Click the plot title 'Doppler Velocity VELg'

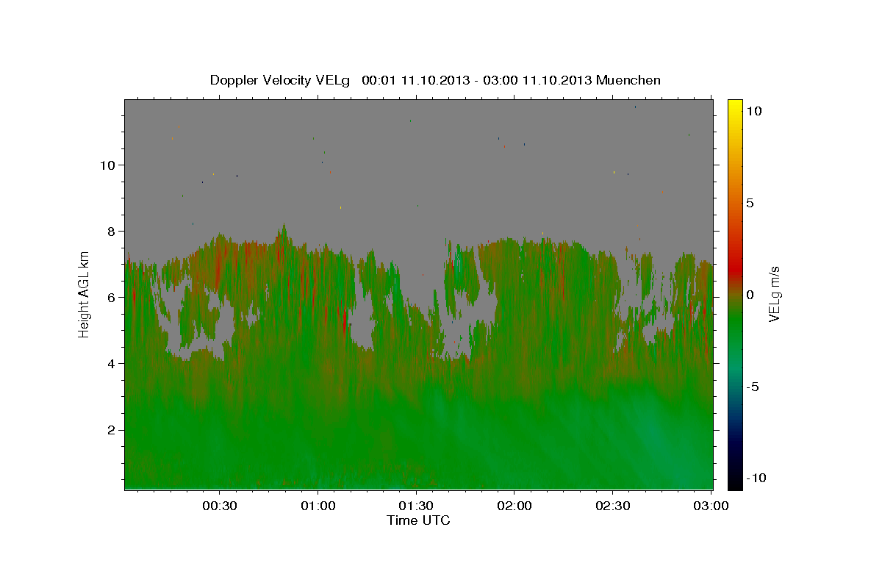(x=282, y=80)
